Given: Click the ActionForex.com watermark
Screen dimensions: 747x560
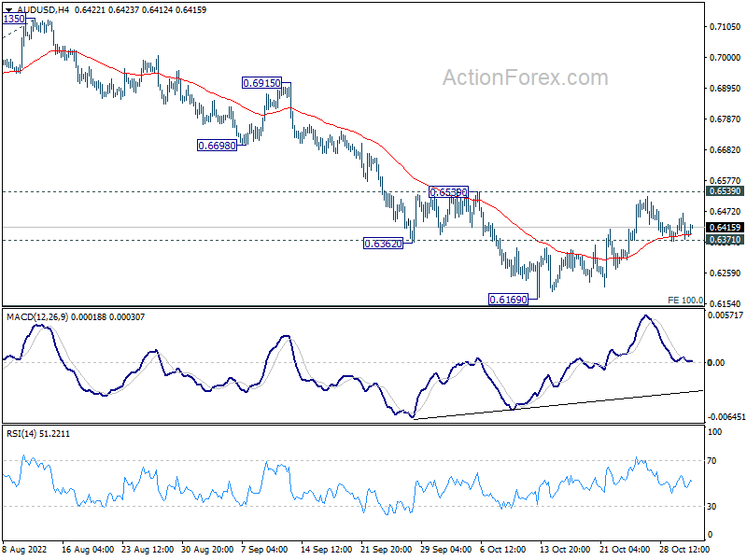Looking at the screenshot, I should [526, 77].
